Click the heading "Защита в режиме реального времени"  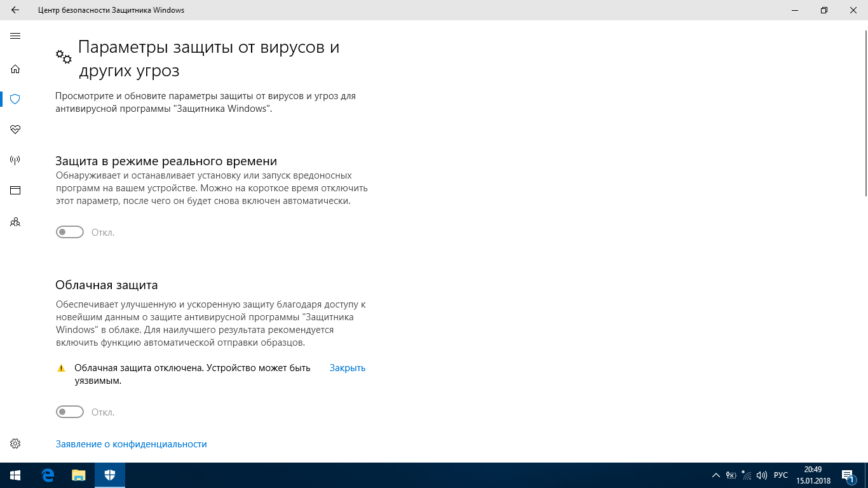tap(166, 161)
